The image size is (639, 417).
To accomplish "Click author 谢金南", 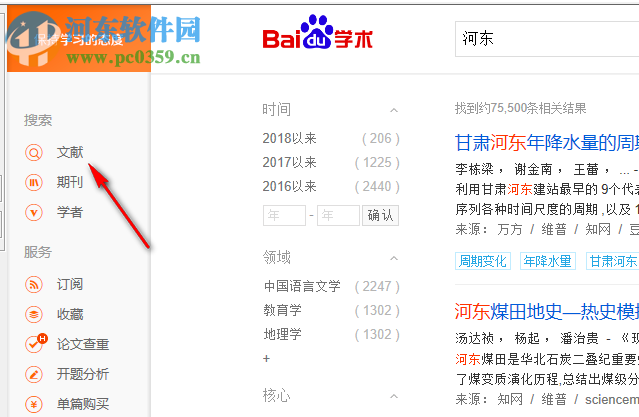I will (x=533, y=169).
